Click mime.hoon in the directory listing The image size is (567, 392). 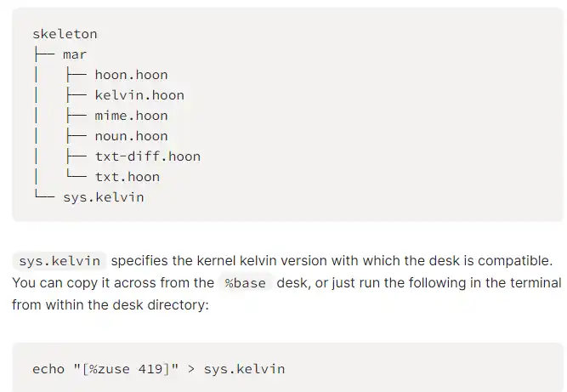[x=131, y=116]
